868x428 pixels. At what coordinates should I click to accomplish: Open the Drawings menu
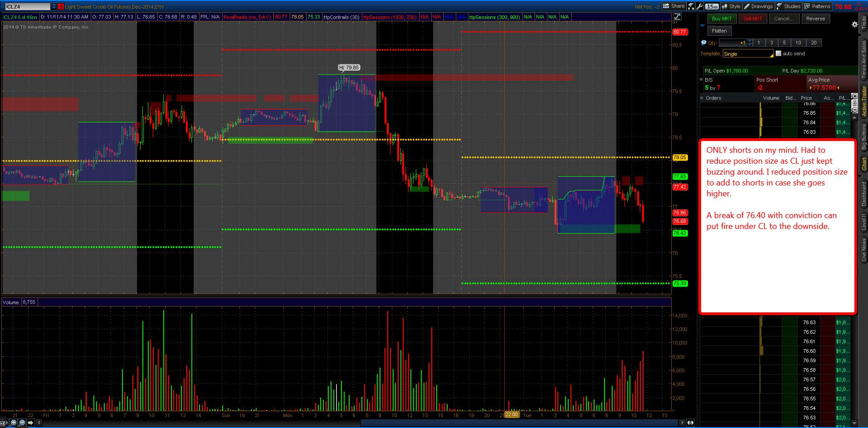[x=758, y=6]
